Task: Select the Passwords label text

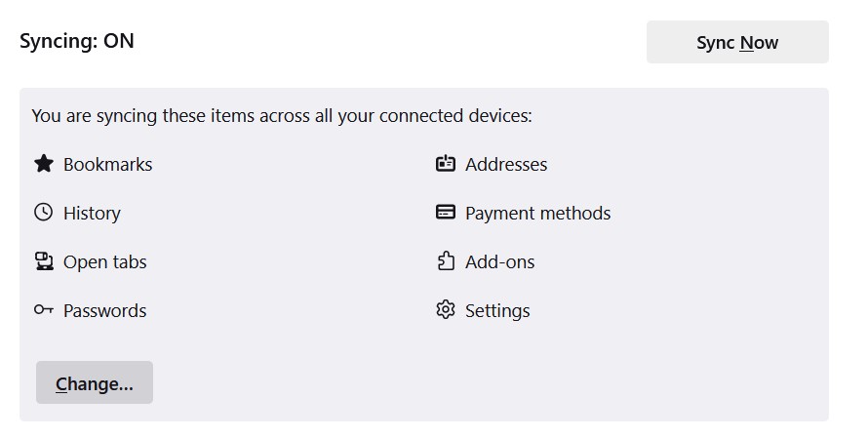Action: 105,310
